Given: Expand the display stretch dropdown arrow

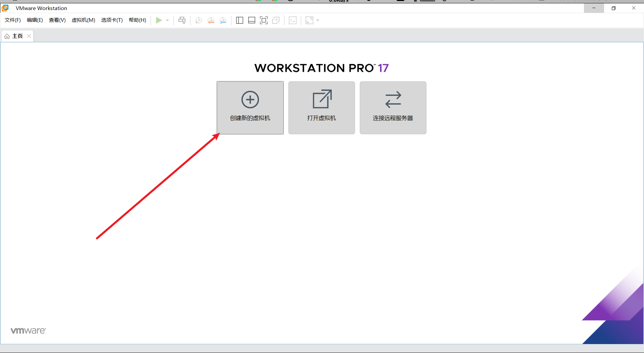Looking at the screenshot, I should pos(318,20).
